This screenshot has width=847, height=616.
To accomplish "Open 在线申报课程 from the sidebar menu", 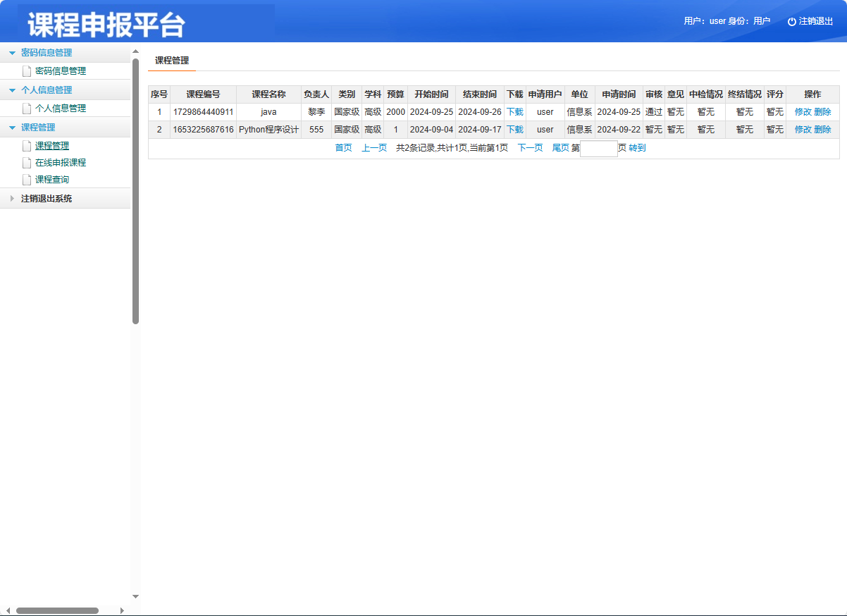I will [x=61, y=162].
